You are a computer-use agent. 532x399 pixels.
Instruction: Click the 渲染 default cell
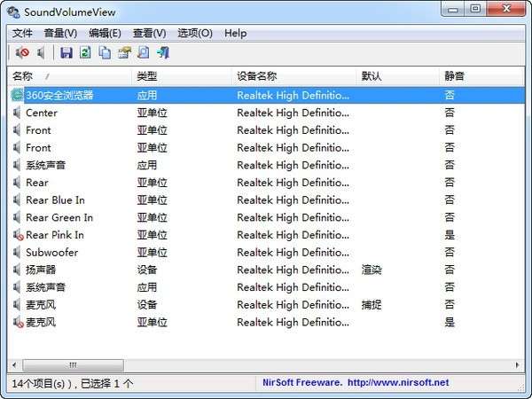[372, 270]
